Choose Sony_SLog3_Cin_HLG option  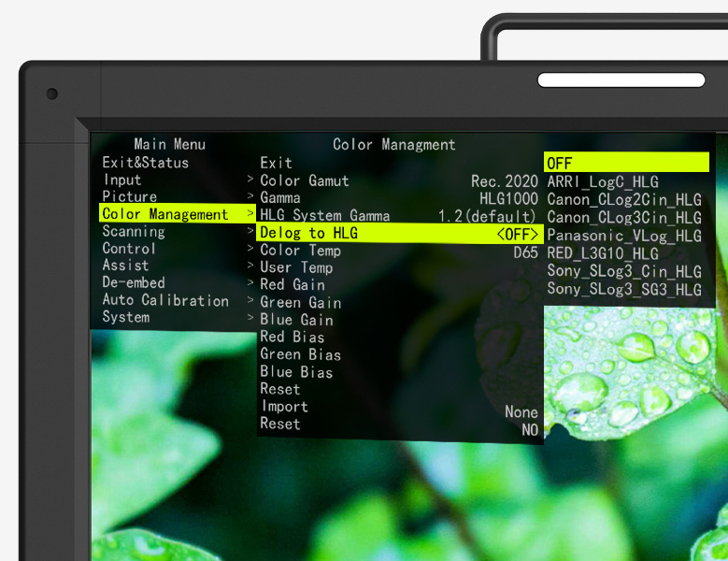click(624, 271)
